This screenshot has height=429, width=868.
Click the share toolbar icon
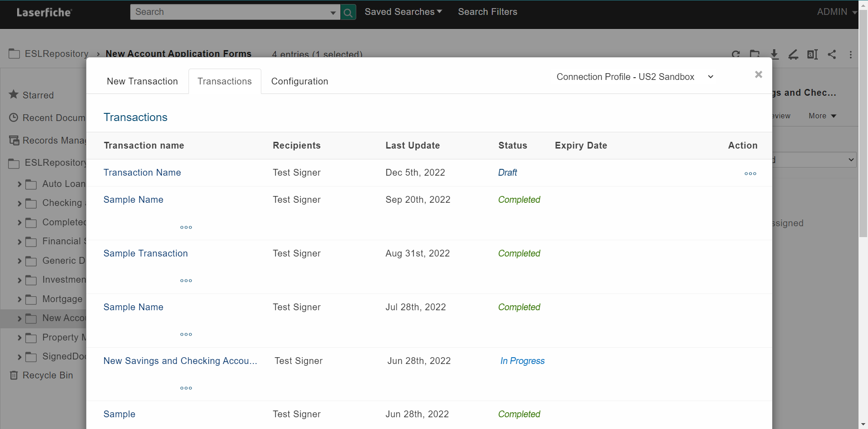[832, 54]
